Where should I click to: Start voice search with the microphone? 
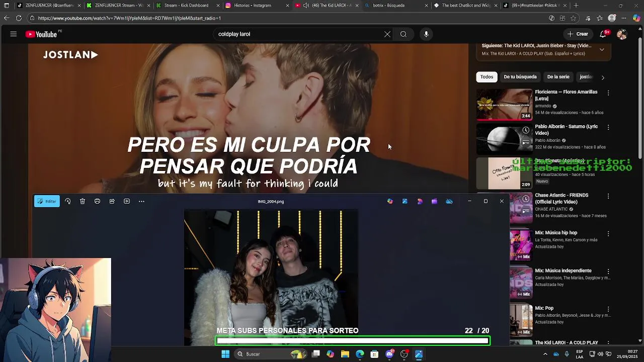[x=426, y=34]
